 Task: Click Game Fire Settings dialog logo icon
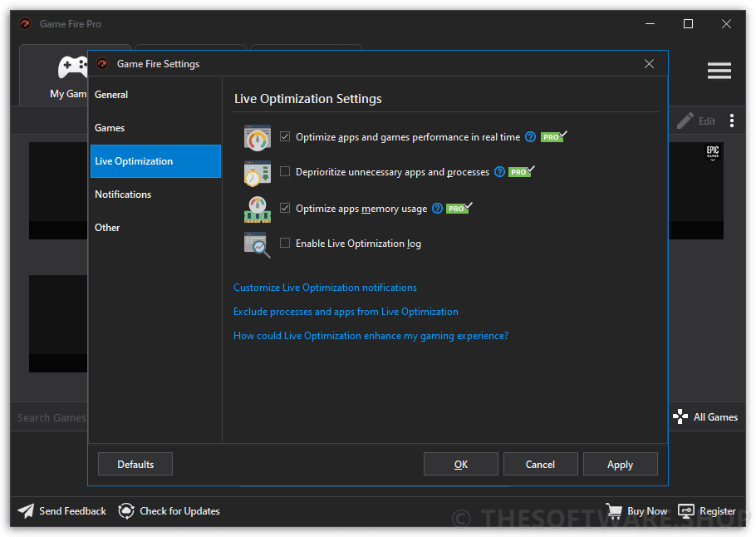[x=102, y=64]
